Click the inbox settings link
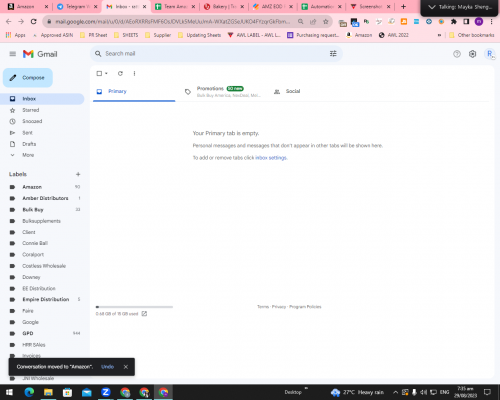500x400 pixels. tap(271, 158)
